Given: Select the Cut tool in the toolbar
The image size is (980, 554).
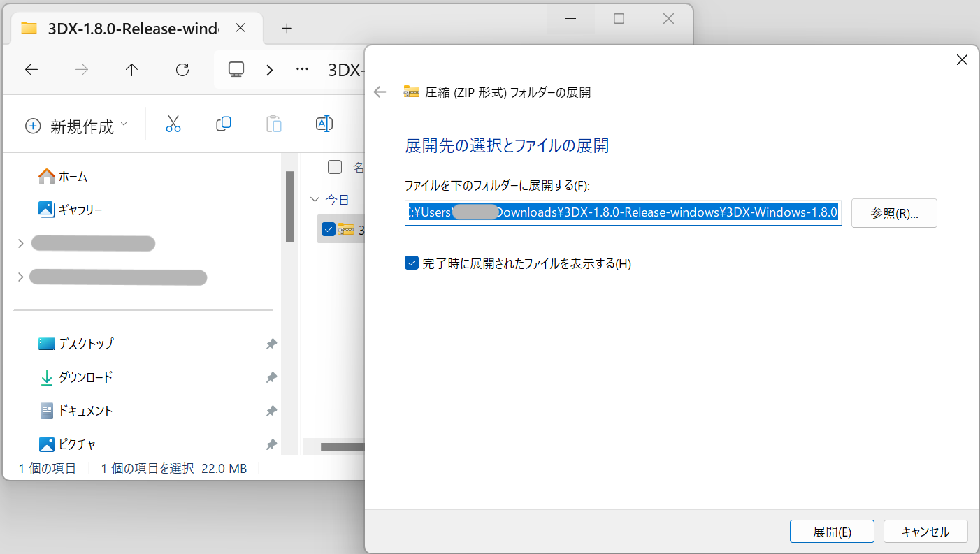Looking at the screenshot, I should tap(173, 123).
